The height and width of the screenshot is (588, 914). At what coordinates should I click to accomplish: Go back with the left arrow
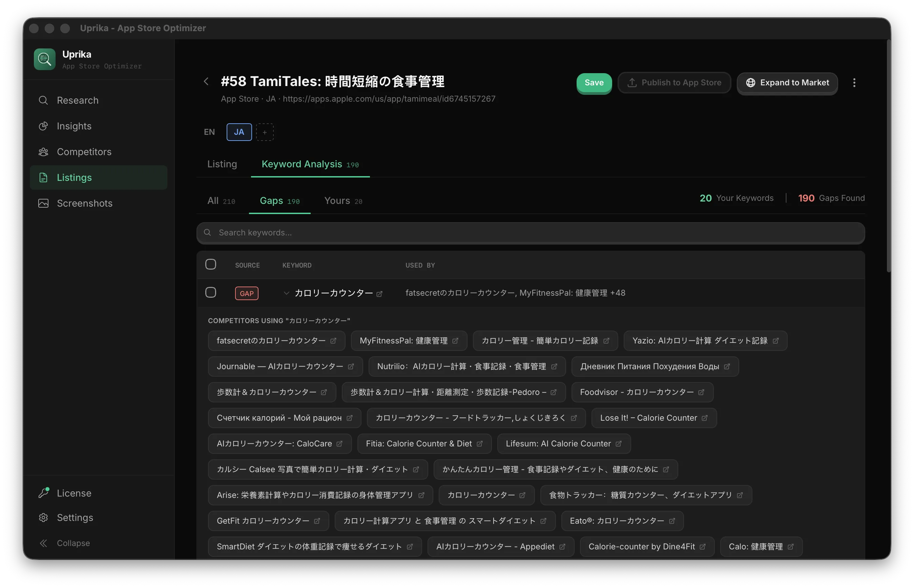(206, 81)
